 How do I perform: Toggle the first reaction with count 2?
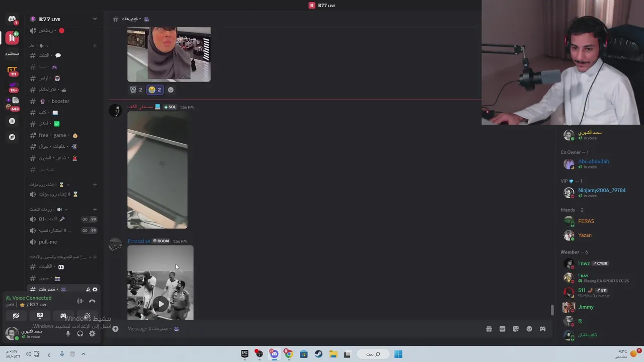pos(136,89)
